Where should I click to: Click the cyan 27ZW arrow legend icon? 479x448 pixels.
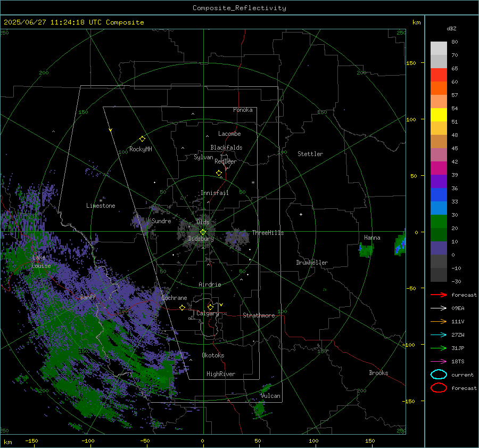[x=439, y=335]
